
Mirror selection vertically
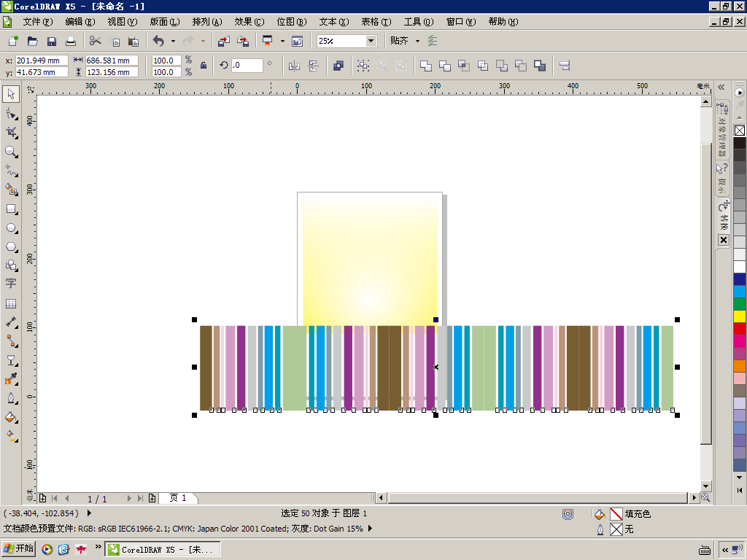tap(313, 66)
